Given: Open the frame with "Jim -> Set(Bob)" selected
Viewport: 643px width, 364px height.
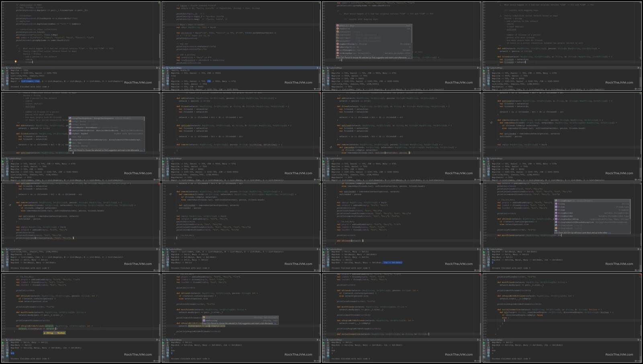Looking at the screenshot, I should [x=401, y=227].
